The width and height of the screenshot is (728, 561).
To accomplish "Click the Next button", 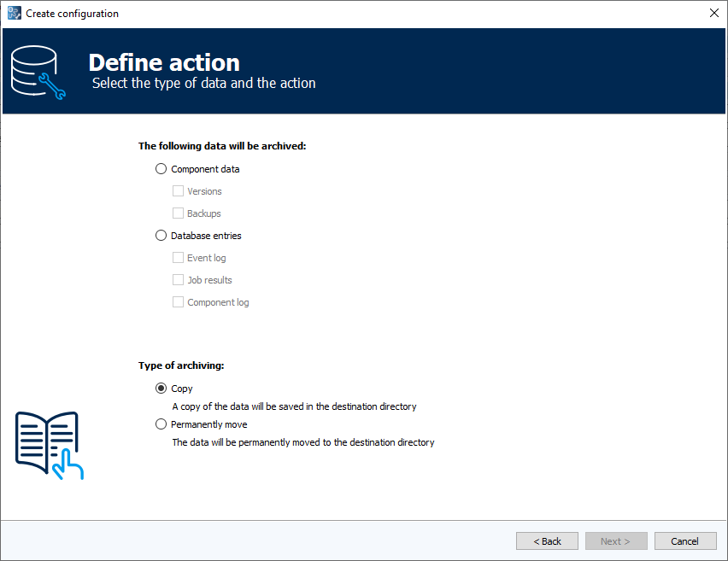I will (x=616, y=541).
